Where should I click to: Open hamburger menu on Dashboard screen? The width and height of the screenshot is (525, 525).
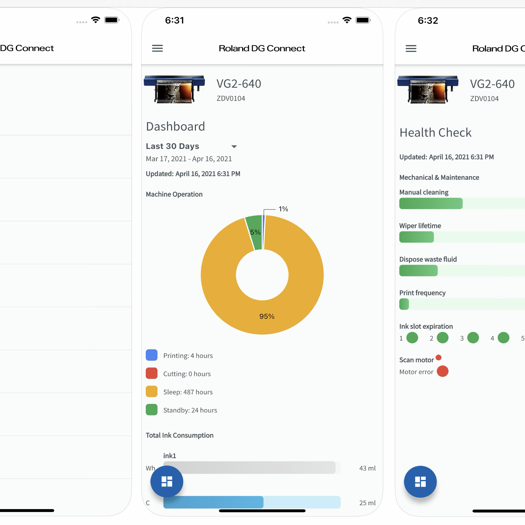point(157,49)
